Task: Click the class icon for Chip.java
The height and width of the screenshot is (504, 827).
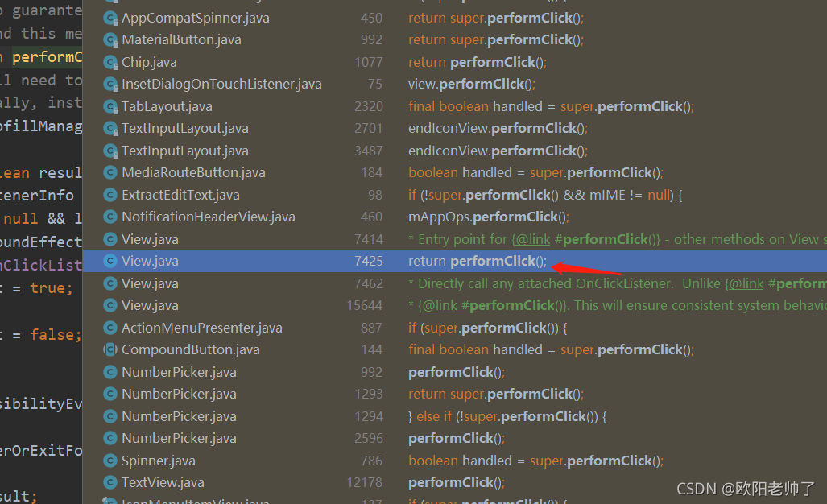Action: [110, 61]
